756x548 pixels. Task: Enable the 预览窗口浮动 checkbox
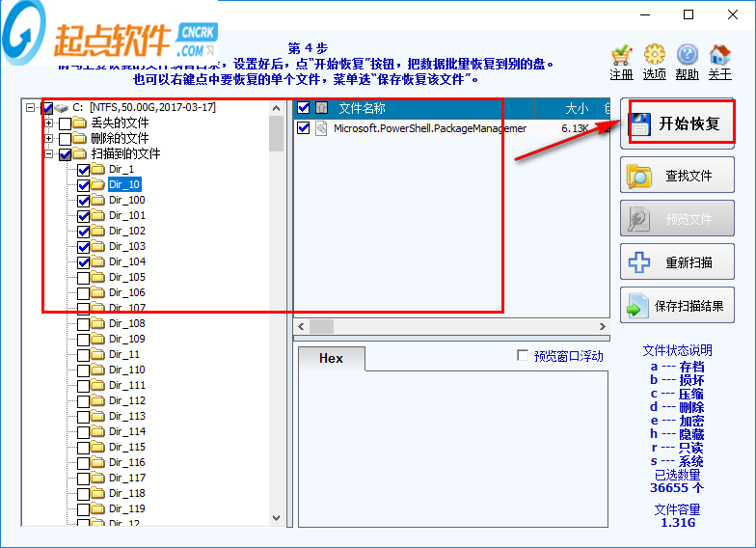(x=523, y=355)
